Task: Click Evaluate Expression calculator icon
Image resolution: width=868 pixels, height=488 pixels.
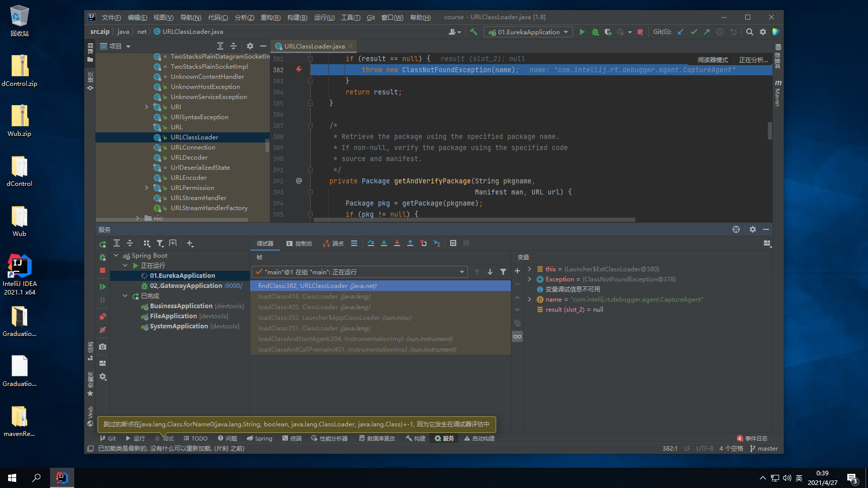Action: point(453,243)
